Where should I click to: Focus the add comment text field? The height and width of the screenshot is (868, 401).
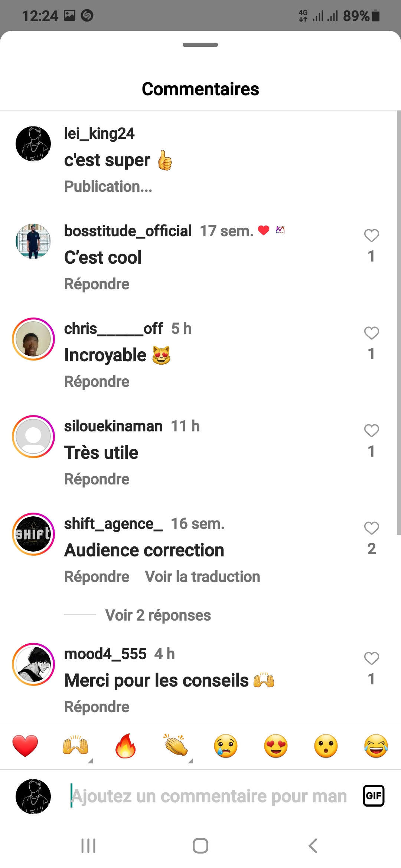click(209, 796)
